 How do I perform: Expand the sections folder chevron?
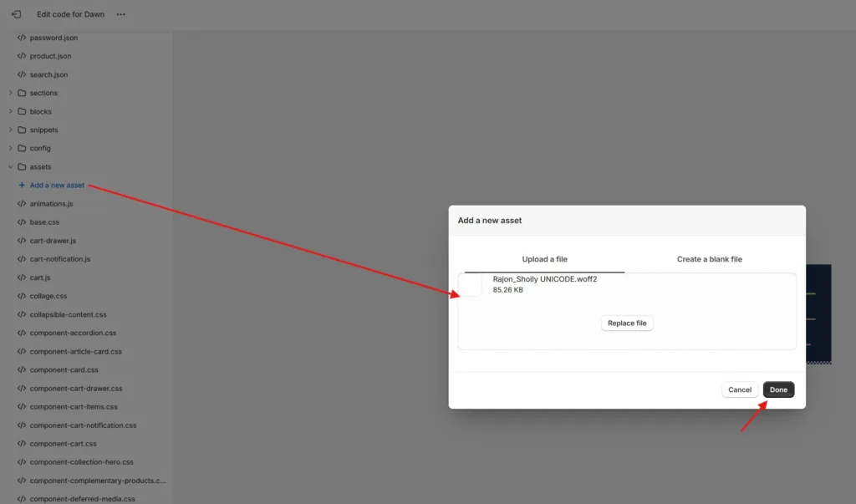[x=10, y=93]
